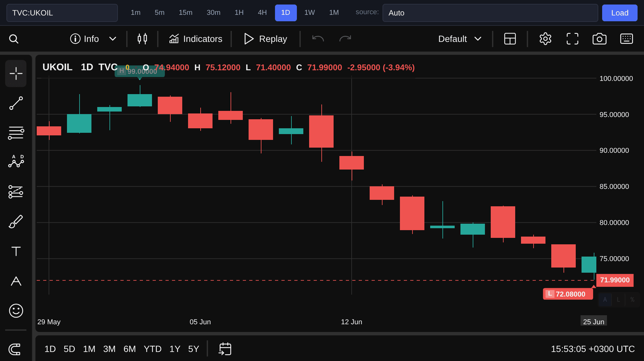644x361 pixels.
Task: Click the Load button
Action: [x=620, y=13]
